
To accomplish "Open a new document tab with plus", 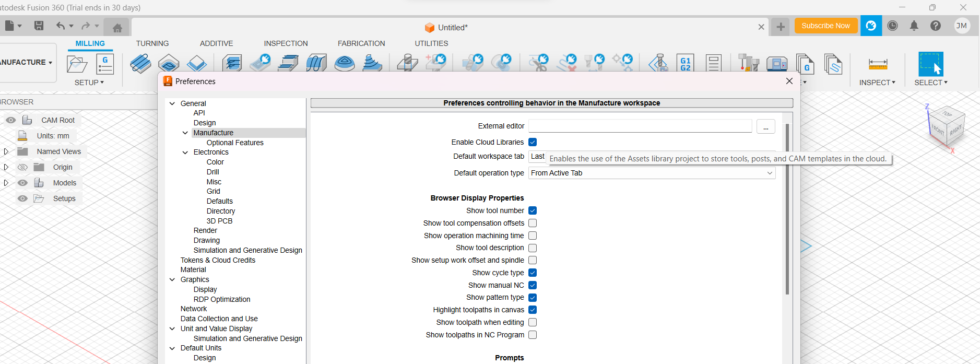I will pos(781,27).
